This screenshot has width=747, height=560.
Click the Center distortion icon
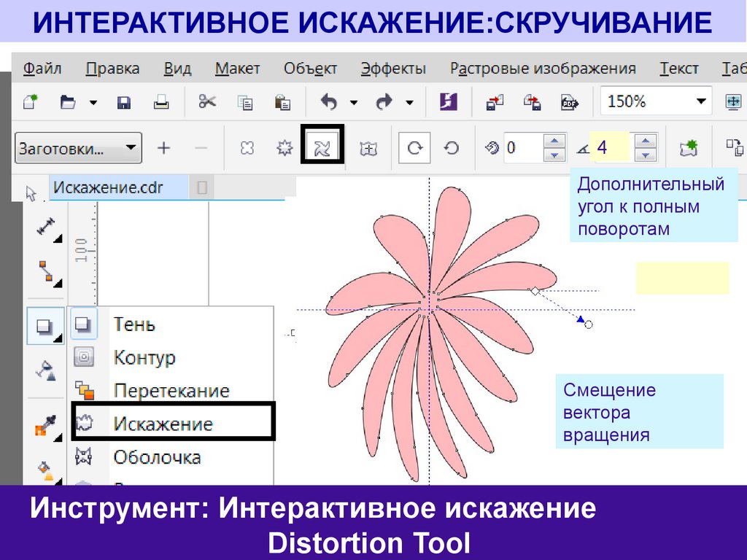(x=368, y=149)
